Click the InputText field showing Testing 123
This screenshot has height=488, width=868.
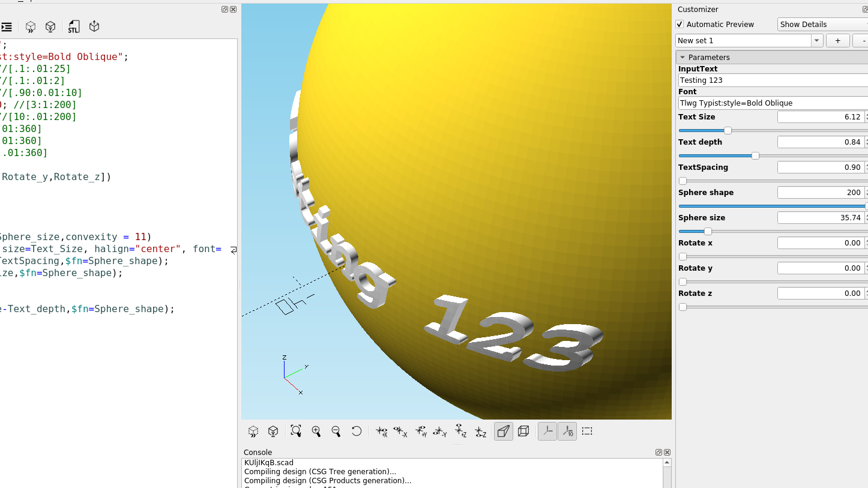(x=772, y=80)
